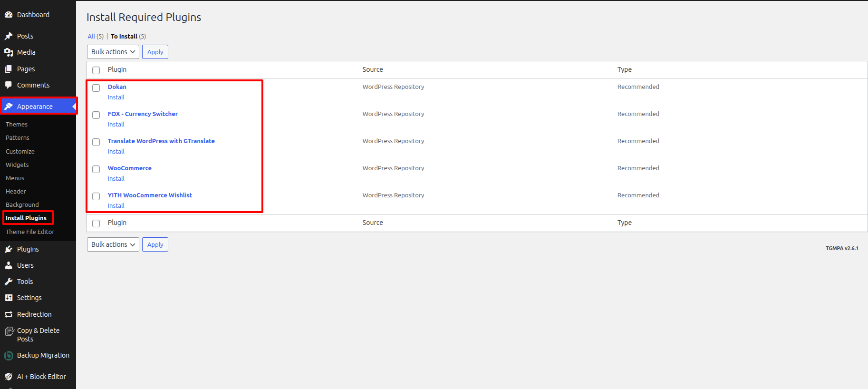Viewport: 868px width, 389px height.
Task: Click the Dashboard gauge icon
Action: click(9, 15)
